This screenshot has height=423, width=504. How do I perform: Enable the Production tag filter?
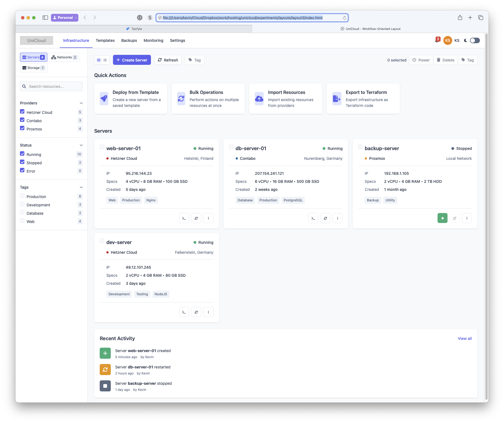point(22,196)
